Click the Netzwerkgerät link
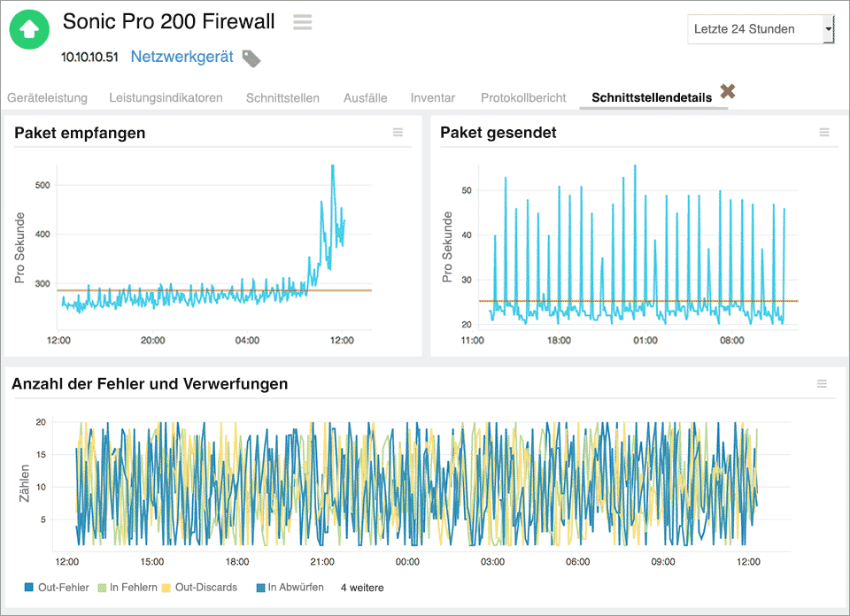This screenshot has height=616, width=850. pos(181,56)
